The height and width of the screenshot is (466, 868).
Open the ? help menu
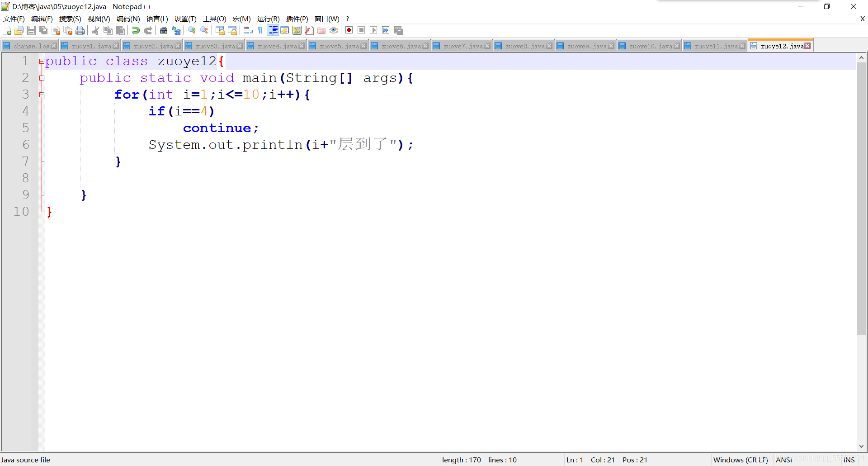tap(347, 19)
